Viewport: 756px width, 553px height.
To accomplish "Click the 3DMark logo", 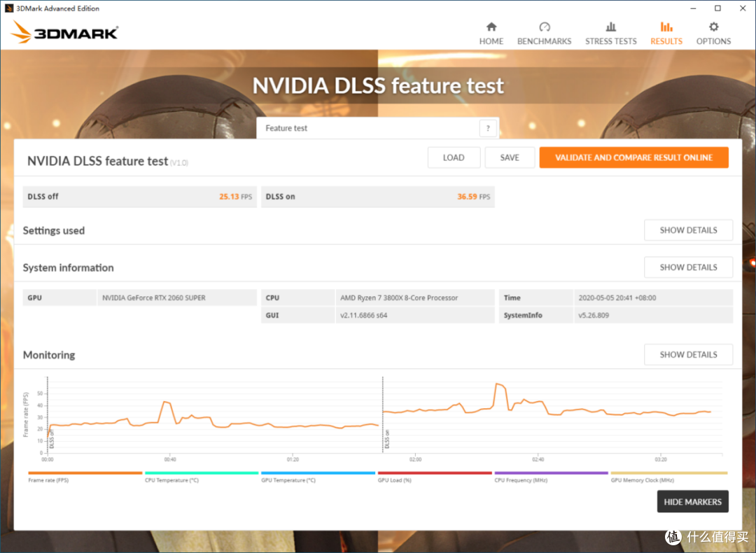I will pyautogui.click(x=64, y=32).
